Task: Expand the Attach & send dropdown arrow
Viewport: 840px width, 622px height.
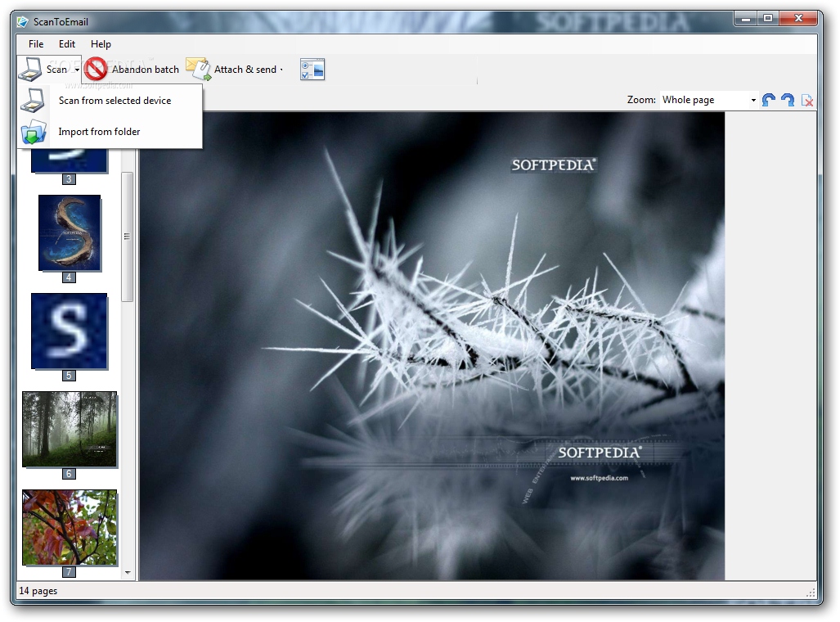Action: coord(281,70)
